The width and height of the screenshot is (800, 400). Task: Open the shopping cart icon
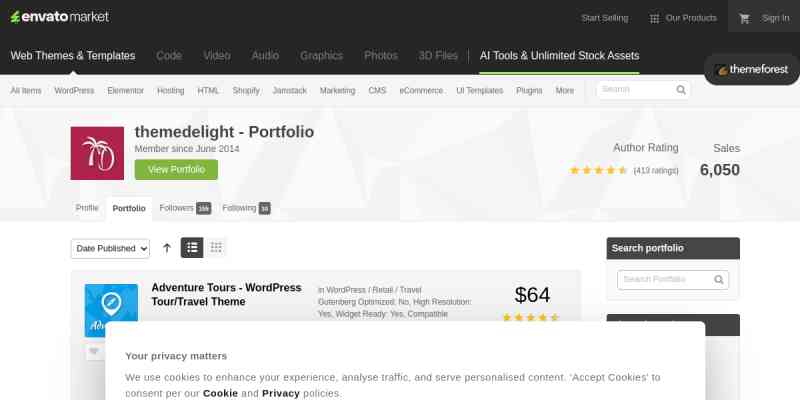(744, 18)
